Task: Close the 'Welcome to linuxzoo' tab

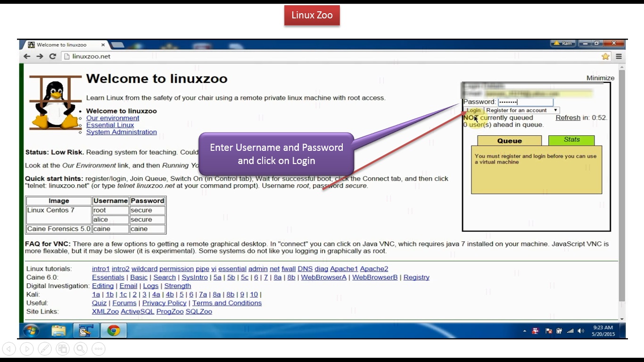Action: click(103, 45)
